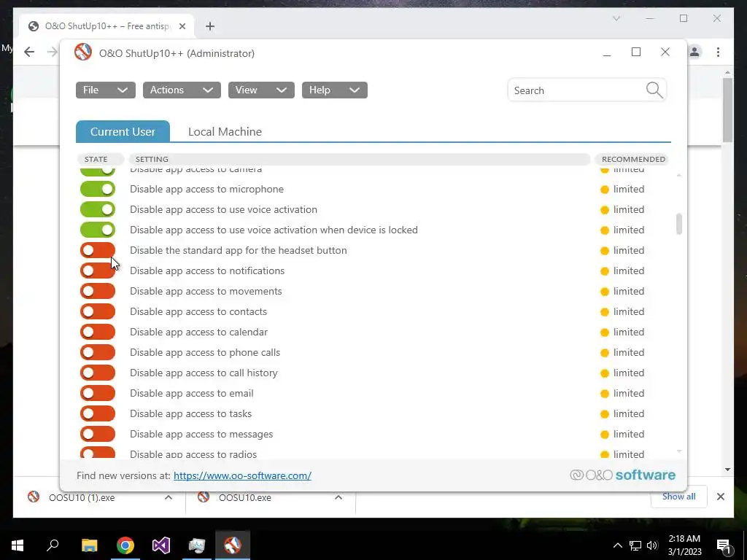Toggle Disable app access to contacts
This screenshot has height=560, width=747.
coord(98,311)
